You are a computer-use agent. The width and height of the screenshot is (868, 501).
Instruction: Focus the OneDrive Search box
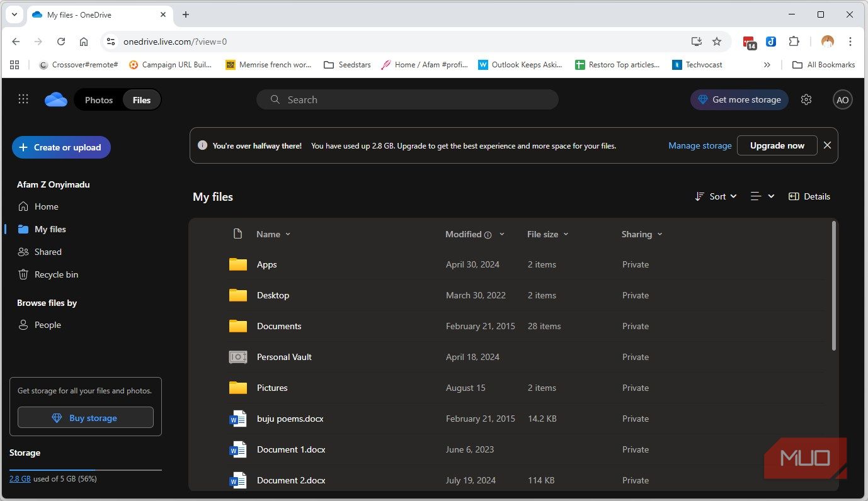pos(407,99)
